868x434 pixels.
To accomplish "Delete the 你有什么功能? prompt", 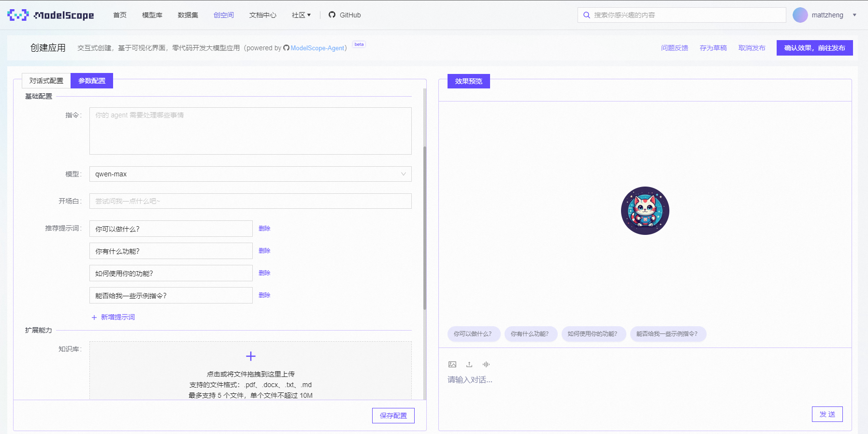I will pos(264,251).
